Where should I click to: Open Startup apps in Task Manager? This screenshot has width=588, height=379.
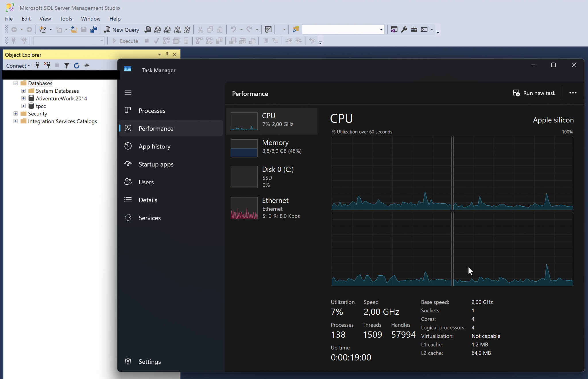[x=171, y=164]
